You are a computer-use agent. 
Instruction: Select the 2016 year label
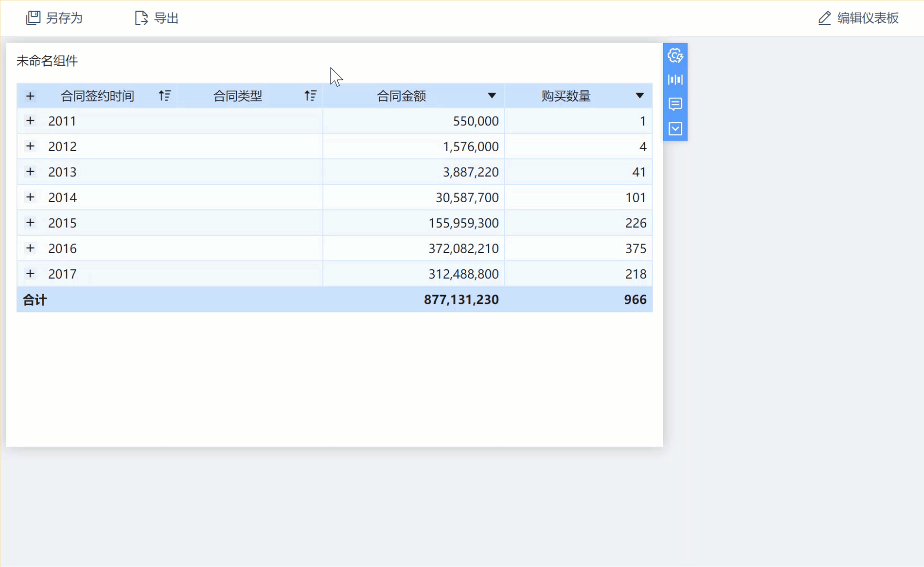(62, 248)
